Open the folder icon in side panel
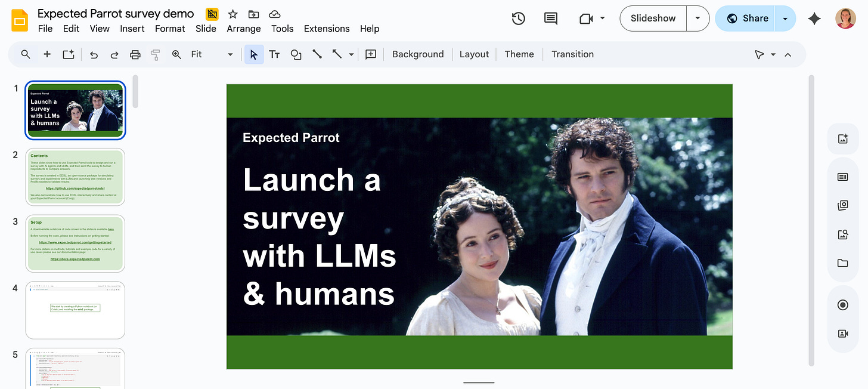This screenshot has width=868, height=389. click(x=843, y=263)
